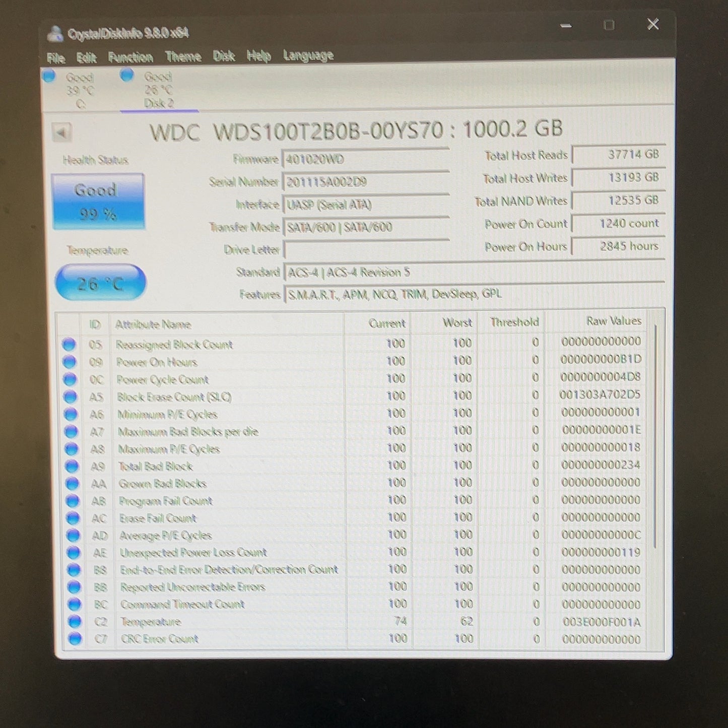Click the previous disk arrow button
Screen dimensions: 728x728
tap(62, 133)
